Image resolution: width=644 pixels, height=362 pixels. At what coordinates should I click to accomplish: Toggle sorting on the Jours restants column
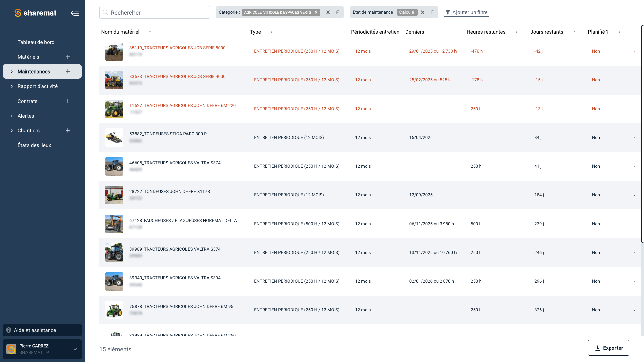pos(575,32)
